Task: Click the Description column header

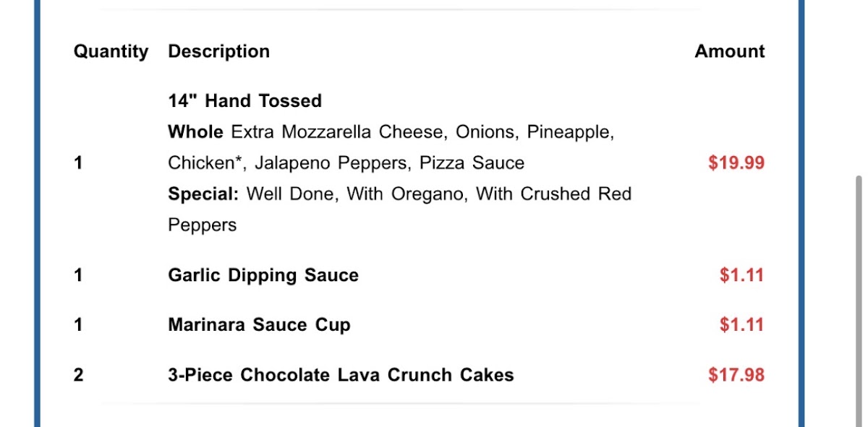Action: [x=218, y=52]
